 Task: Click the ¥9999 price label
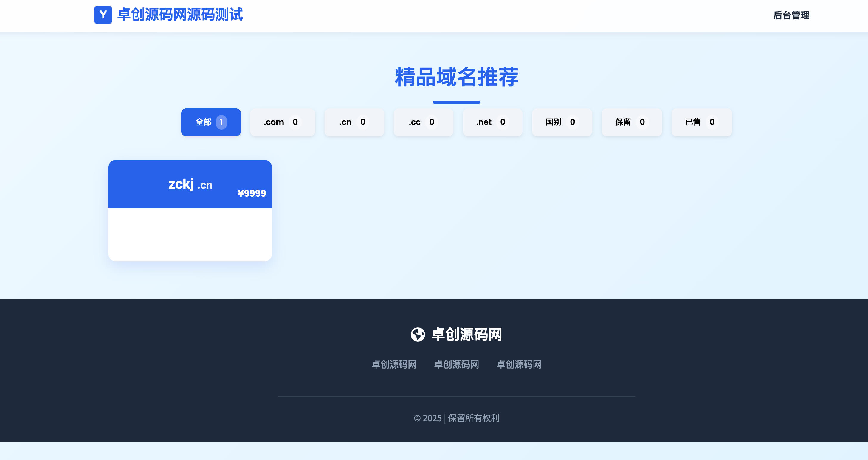tap(252, 193)
